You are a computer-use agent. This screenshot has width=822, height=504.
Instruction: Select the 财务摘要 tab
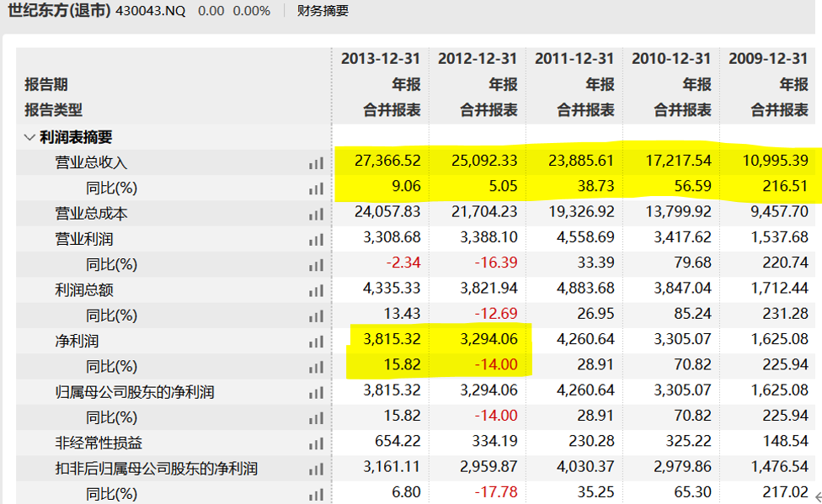pyautogui.click(x=323, y=10)
